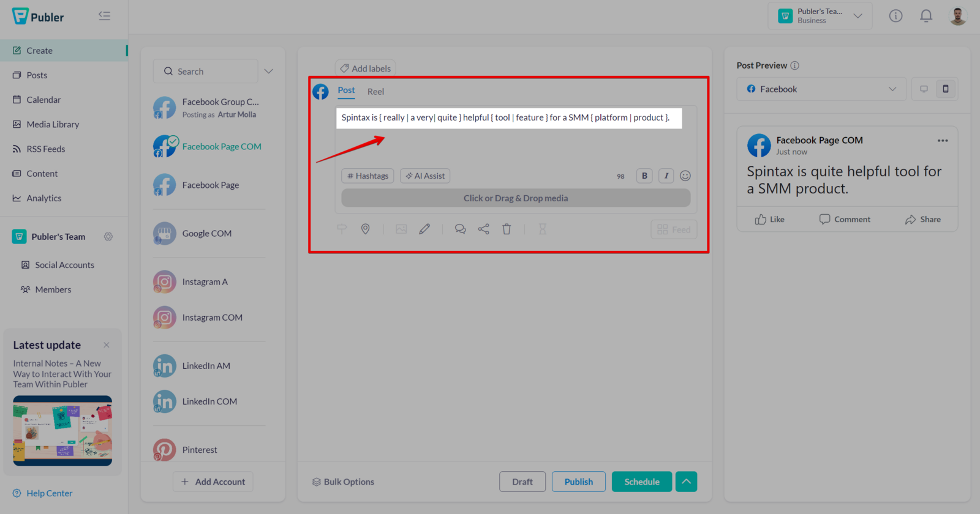Expand schedule options with up chevron
The image size is (980, 514).
click(687, 482)
